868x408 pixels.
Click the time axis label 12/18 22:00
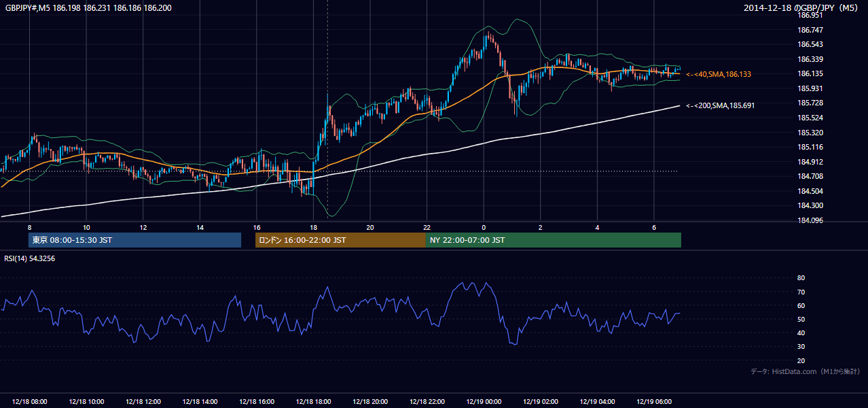coord(427,402)
